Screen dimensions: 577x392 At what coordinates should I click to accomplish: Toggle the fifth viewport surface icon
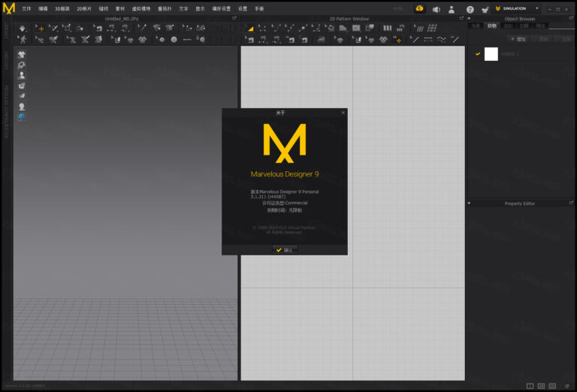(x=22, y=96)
